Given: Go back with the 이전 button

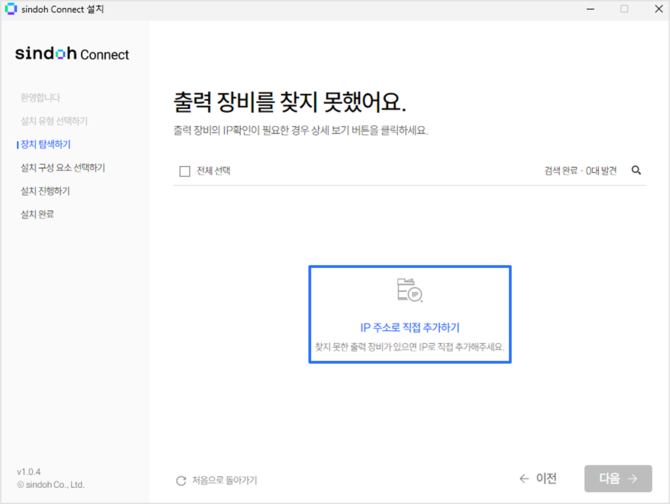Looking at the screenshot, I should click(x=538, y=478).
